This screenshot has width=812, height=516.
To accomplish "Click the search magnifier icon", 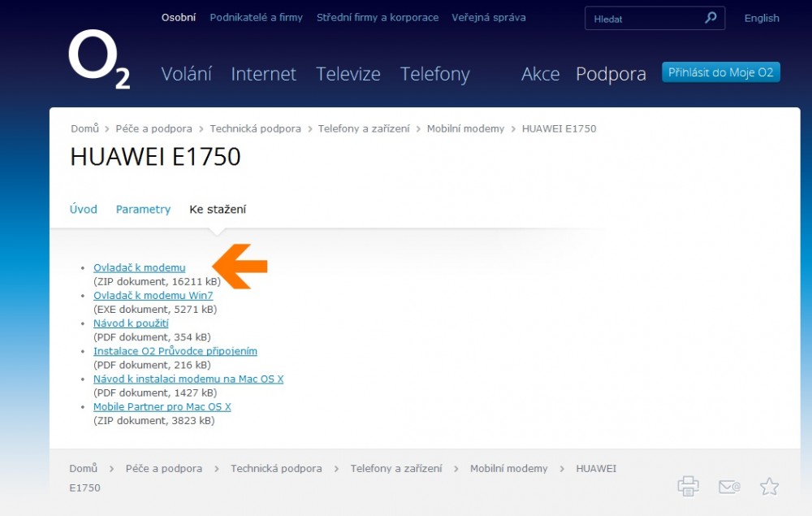I will click(710, 18).
